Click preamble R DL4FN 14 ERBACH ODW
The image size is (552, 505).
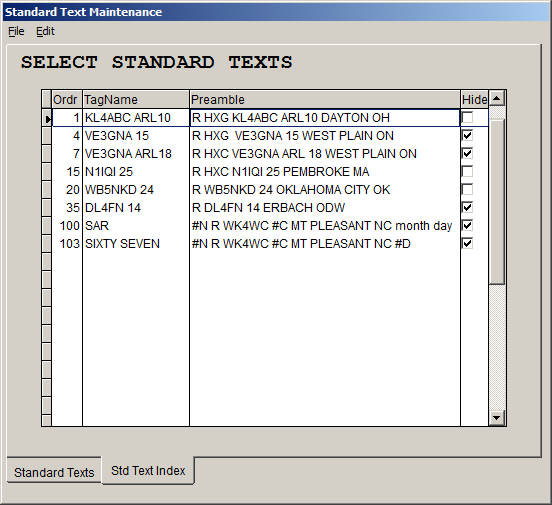[x=325, y=207]
